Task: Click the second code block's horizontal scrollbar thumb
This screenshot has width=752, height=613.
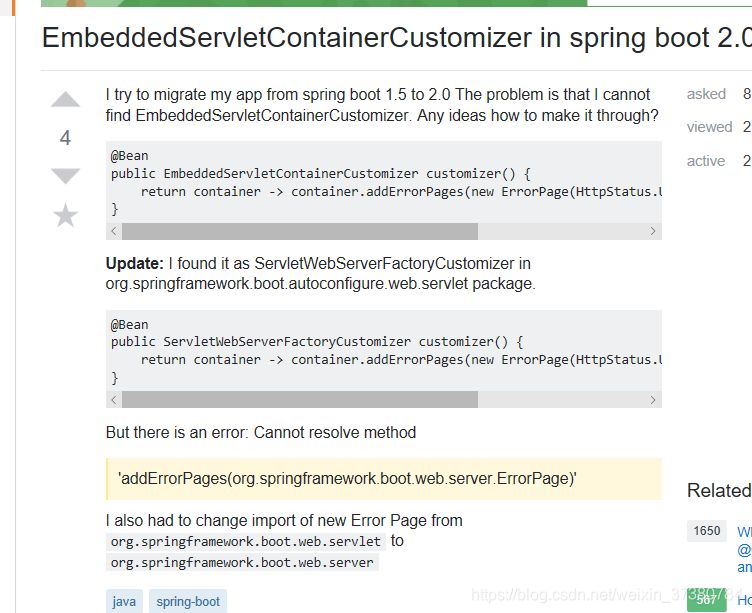Action: click(x=300, y=400)
